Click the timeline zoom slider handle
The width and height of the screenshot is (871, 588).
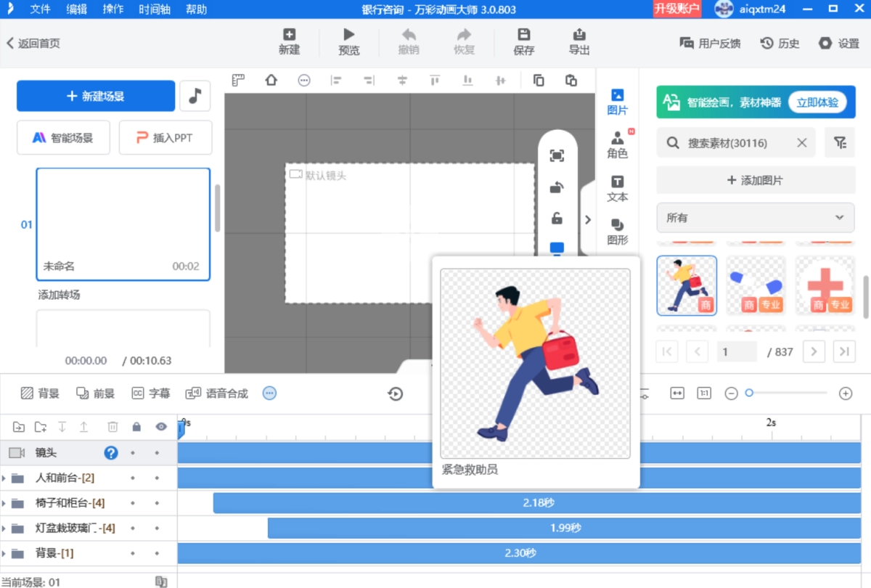[x=749, y=393]
